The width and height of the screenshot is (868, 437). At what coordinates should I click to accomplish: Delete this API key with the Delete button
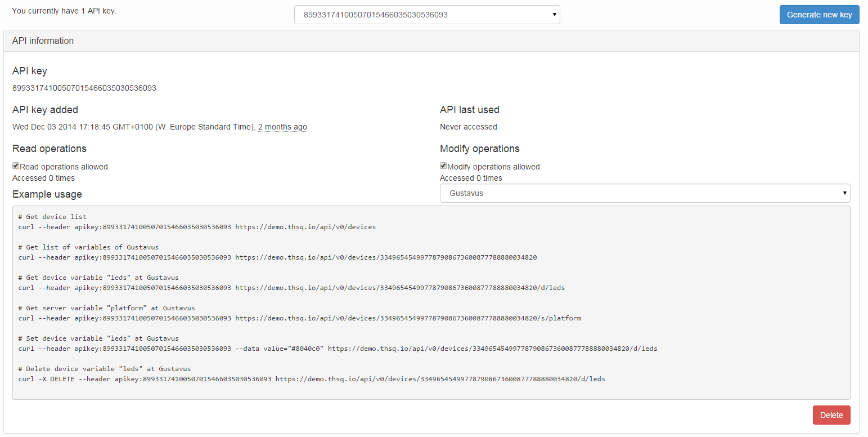coord(831,415)
